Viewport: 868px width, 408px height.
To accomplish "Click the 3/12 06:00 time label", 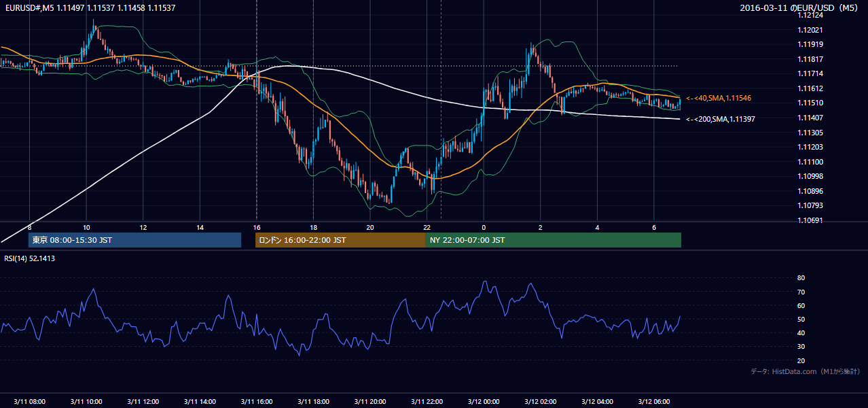I will click(x=654, y=401).
